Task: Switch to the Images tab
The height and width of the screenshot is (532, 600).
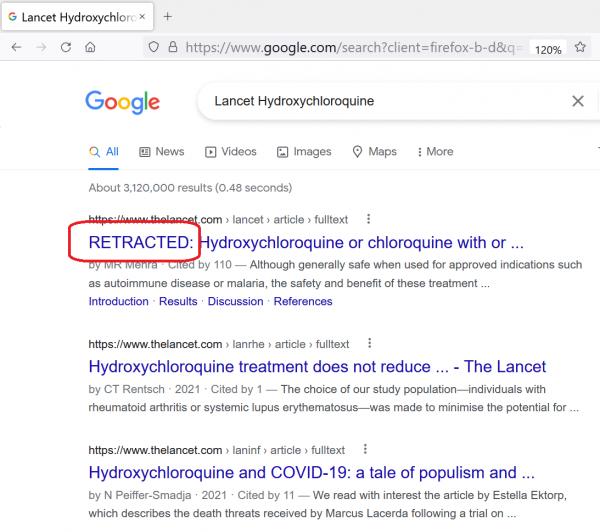Action: click(x=304, y=152)
